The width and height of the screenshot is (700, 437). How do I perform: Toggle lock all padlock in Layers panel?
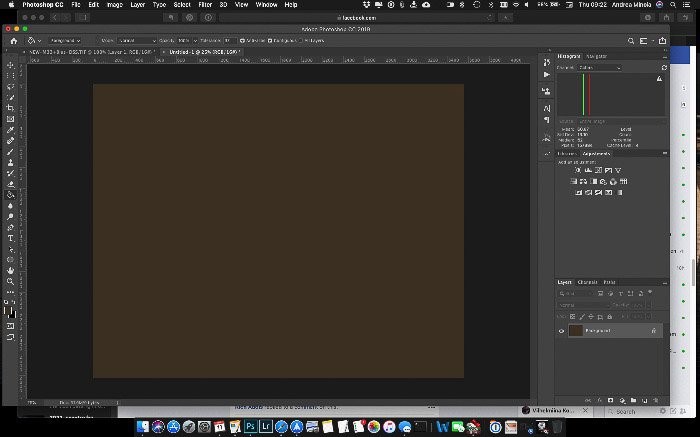609,316
